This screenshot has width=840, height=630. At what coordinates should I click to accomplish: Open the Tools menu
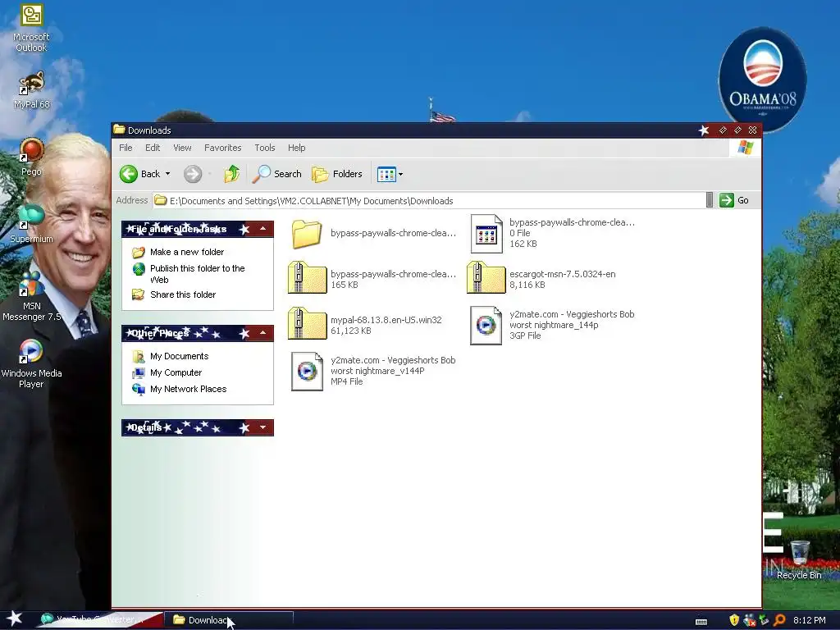[265, 148]
